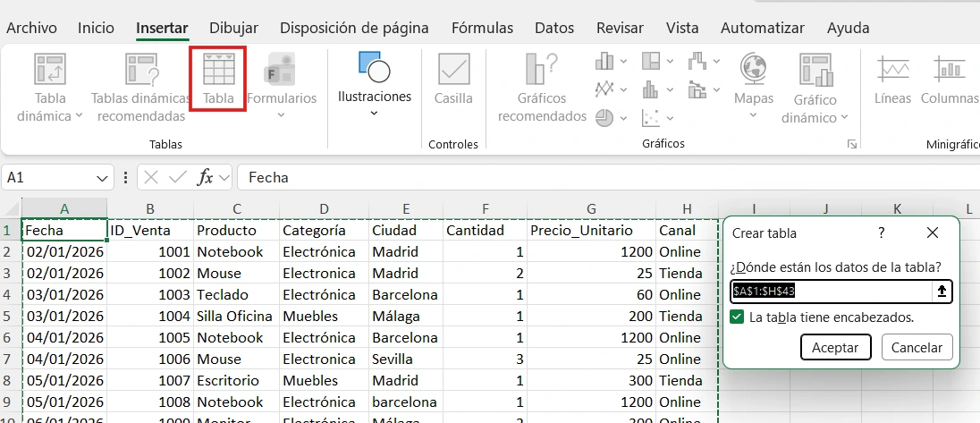980x423 pixels.
Task: Click the formula bar three-dots handle
Action: point(125,177)
